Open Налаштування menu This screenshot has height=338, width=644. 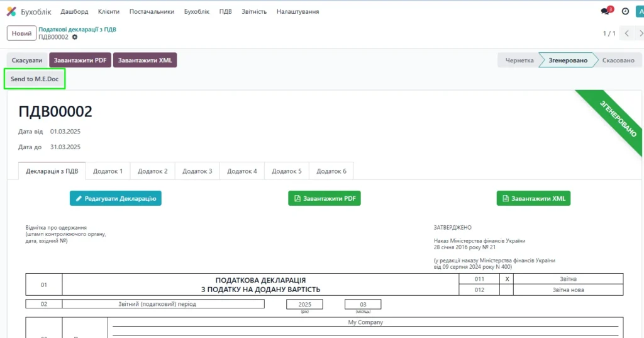(x=297, y=11)
